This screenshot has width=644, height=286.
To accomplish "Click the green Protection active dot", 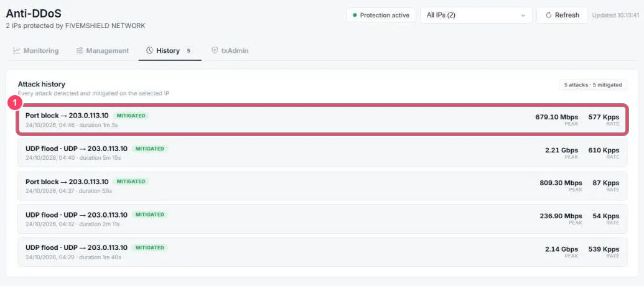I will coord(355,15).
